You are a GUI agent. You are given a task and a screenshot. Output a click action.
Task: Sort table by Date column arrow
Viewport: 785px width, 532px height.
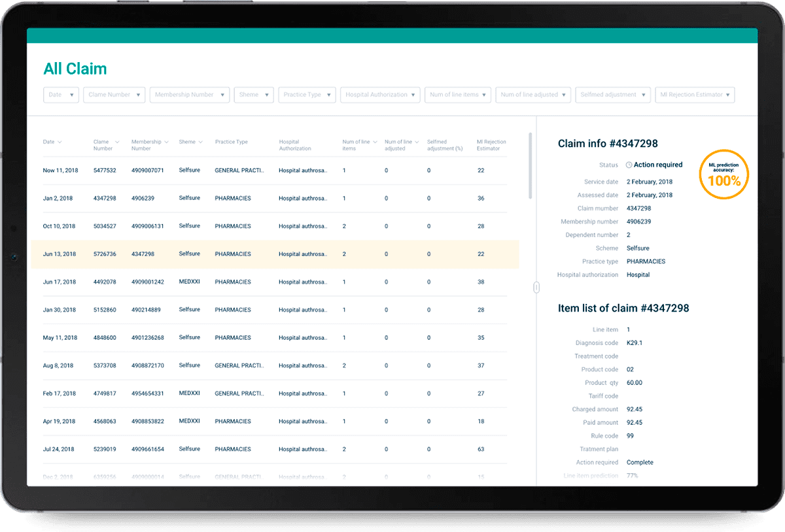pos(60,142)
